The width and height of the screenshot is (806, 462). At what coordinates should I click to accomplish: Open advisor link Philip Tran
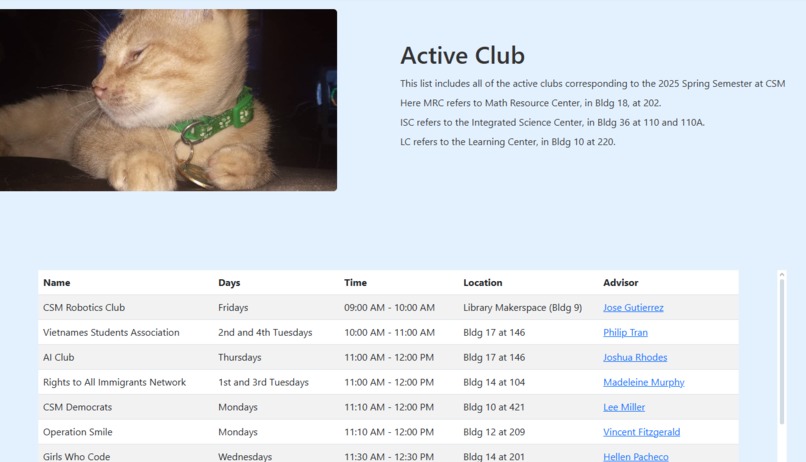coord(625,332)
